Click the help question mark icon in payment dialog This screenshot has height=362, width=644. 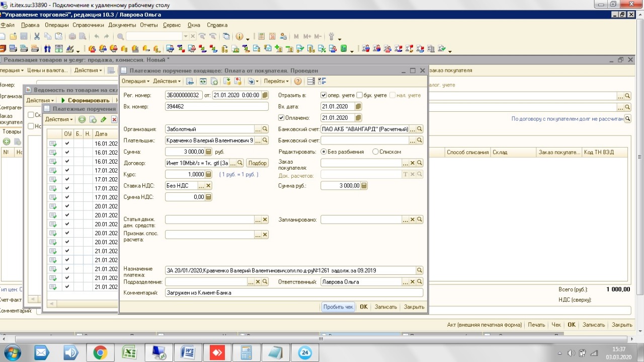298,81
